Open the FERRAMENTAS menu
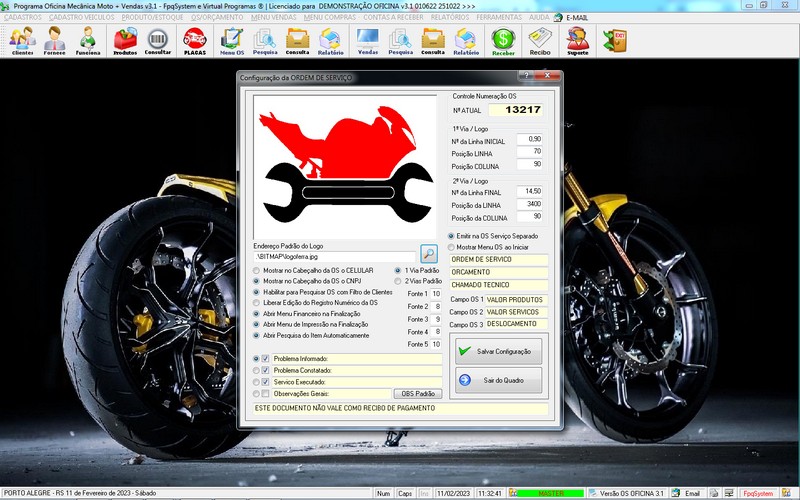The height and width of the screenshot is (500, 800). pyautogui.click(x=499, y=18)
